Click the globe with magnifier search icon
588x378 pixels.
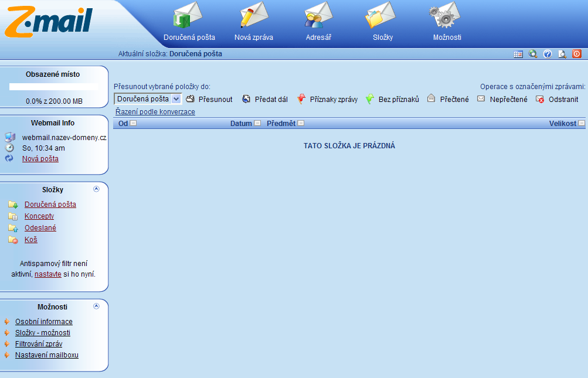pos(533,54)
